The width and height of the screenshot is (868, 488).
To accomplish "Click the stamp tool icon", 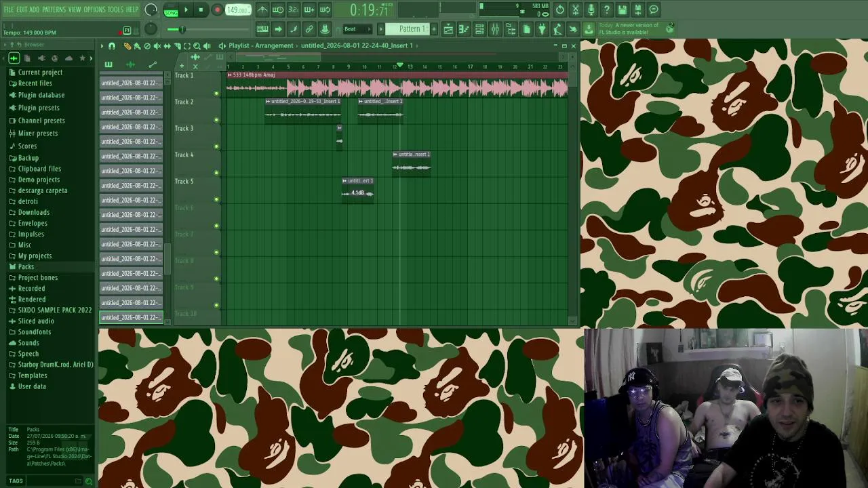I will (x=324, y=29).
